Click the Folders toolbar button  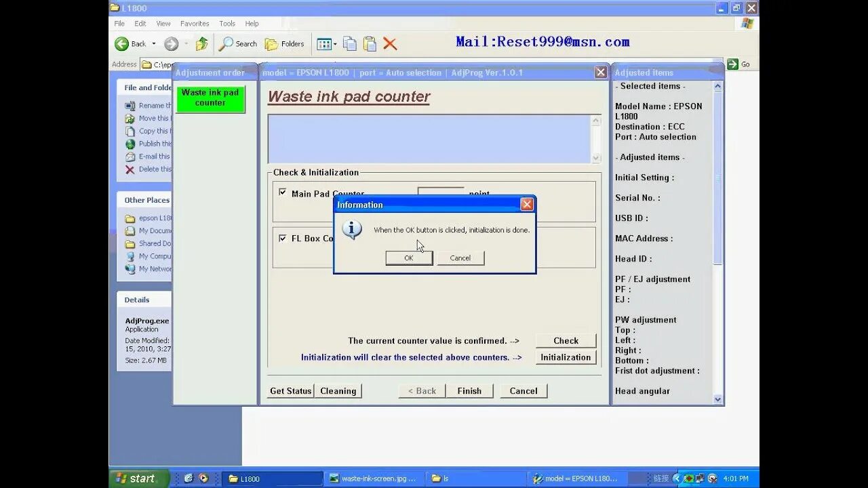coord(284,44)
